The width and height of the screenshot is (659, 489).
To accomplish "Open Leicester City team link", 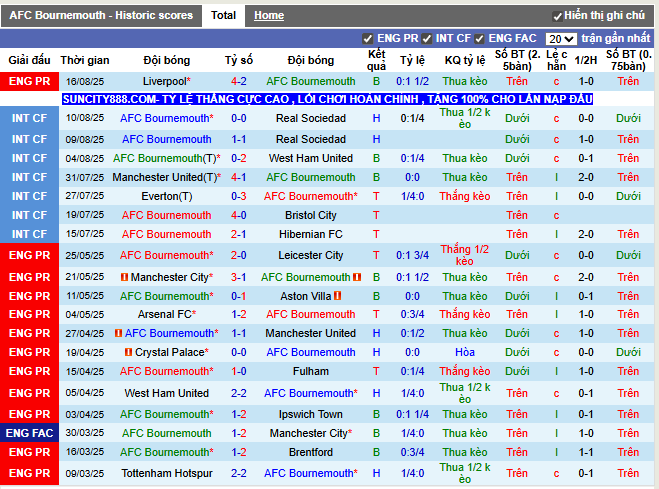I will pyautogui.click(x=311, y=255).
